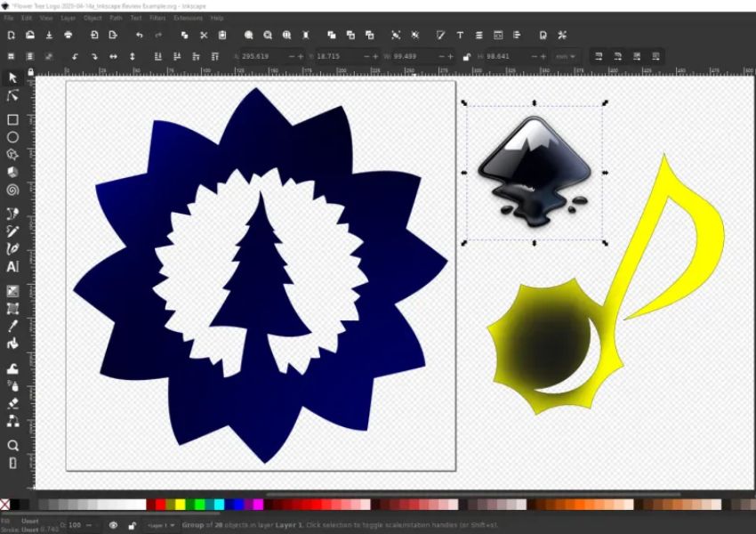This screenshot has width=756, height=534.
Task: Open the Edit menu
Action: (x=27, y=18)
